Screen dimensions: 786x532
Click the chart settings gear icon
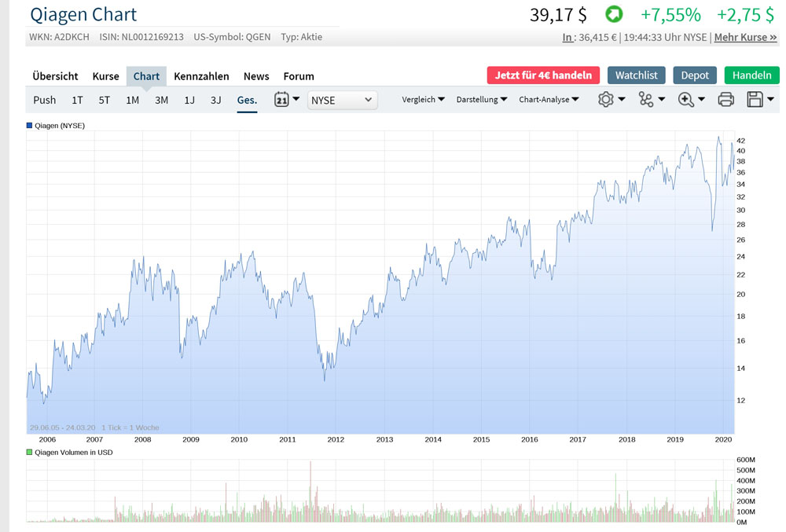606,100
